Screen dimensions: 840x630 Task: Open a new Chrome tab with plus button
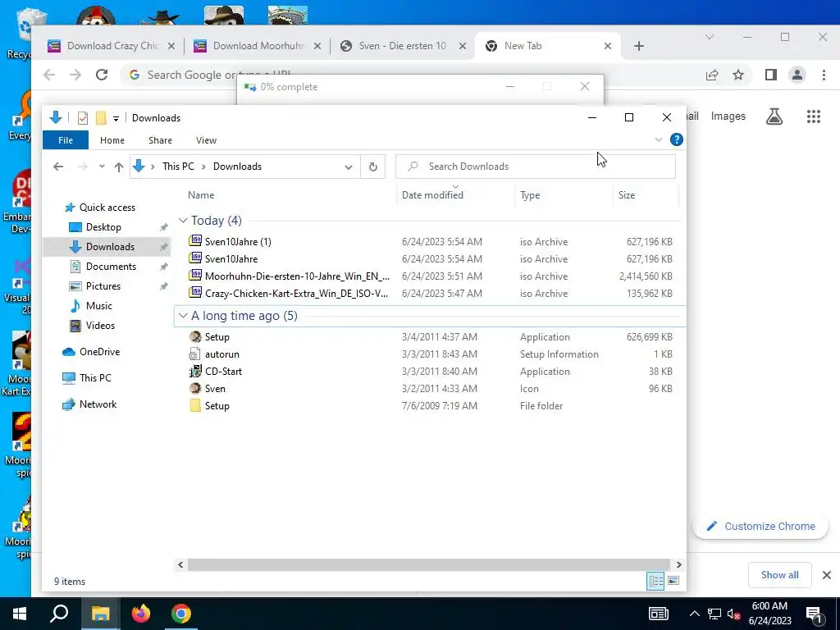(638, 46)
